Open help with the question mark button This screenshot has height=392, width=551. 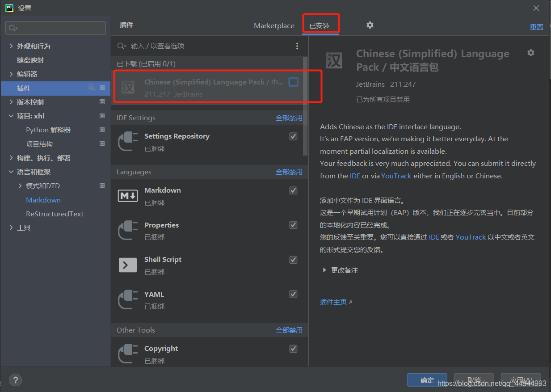click(15, 380)
